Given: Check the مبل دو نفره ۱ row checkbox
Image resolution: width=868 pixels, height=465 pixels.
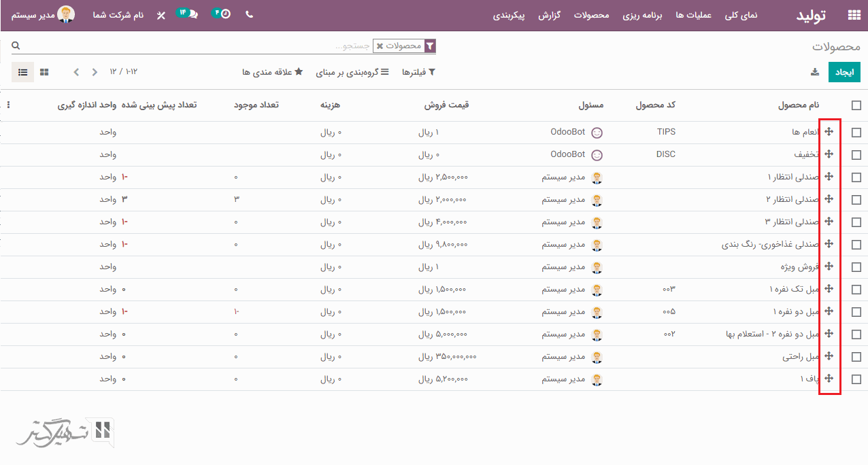Looking at the screenshot, I should pyautogui.click(x=856, y=312).
